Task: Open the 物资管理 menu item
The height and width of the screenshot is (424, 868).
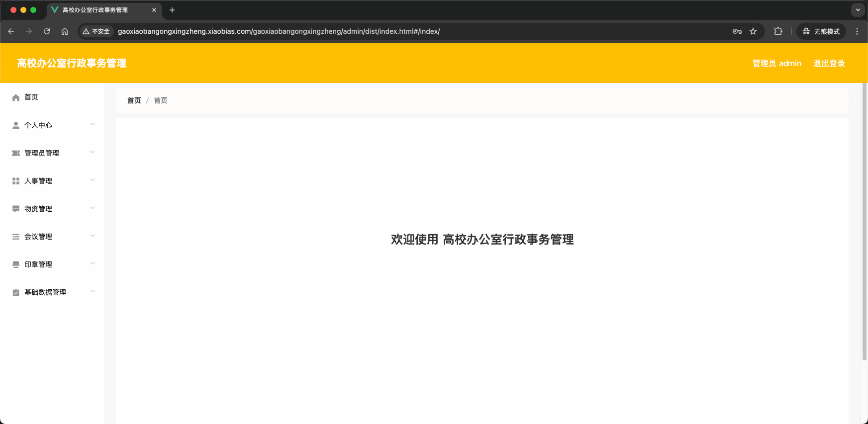Action: (x=52, y=209)
